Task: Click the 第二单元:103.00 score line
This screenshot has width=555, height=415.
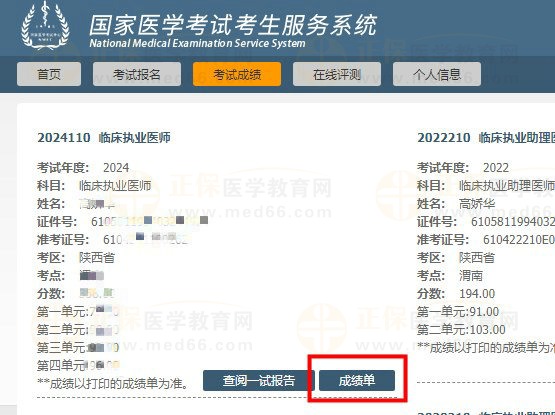Action: pos(461,330)
